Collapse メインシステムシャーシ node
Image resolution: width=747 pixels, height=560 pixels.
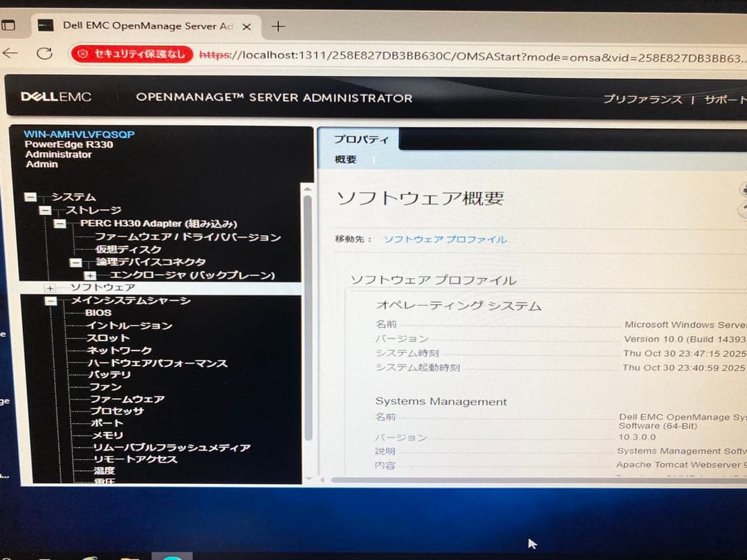click(x=51, y=301)
